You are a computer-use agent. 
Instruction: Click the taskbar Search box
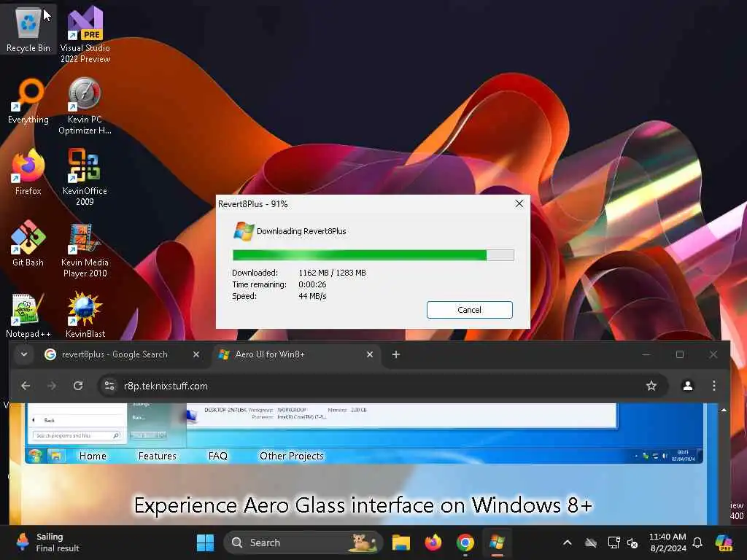pyautogui.click(x=303, y=542)
